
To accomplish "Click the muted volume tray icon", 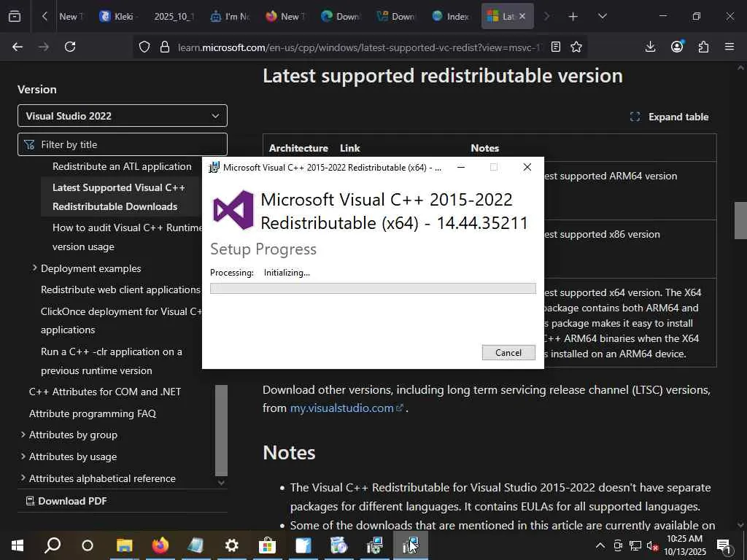I will [x=652, y=545].
